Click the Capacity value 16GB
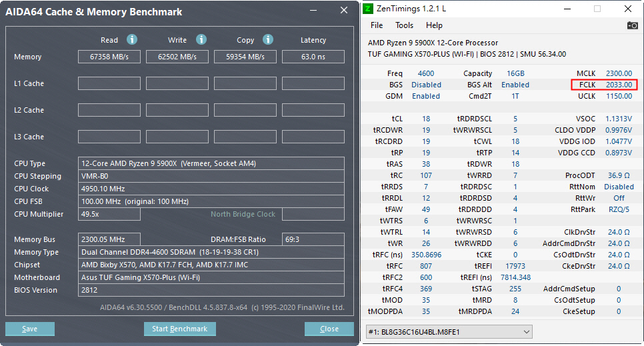The image size is (644, 346). (515, 73)
